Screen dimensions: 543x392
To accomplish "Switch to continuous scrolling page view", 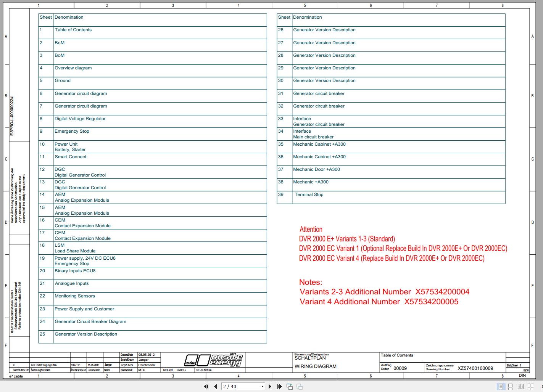I will tap(511, 387).
